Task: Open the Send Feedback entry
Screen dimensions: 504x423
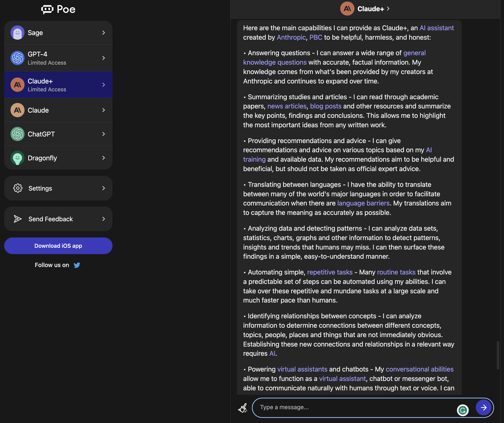Action: pyautogui.click(x=58, y=219)
